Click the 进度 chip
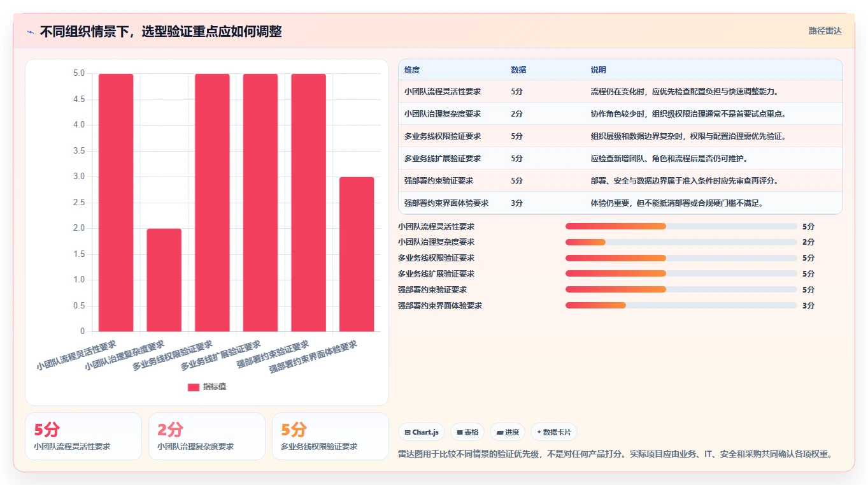 508,432
